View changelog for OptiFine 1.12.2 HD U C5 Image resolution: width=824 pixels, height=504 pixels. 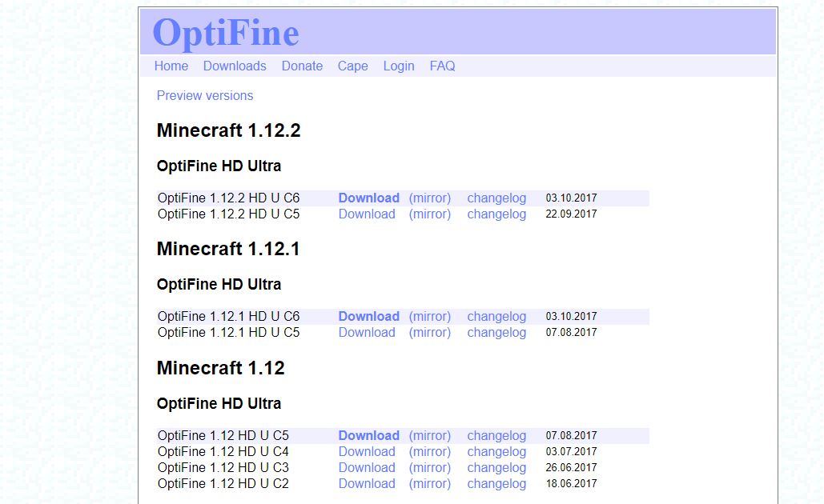496,214
